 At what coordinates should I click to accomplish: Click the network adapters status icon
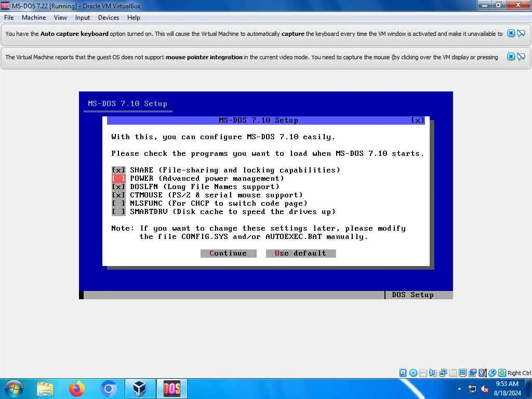(x=443, y=373)
